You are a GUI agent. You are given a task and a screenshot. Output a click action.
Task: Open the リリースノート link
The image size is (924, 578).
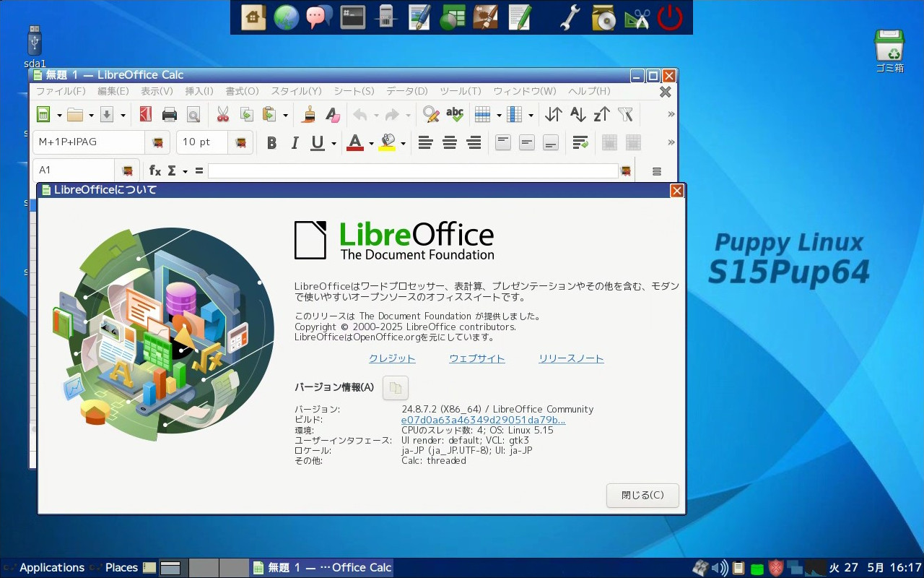(571, 358)
